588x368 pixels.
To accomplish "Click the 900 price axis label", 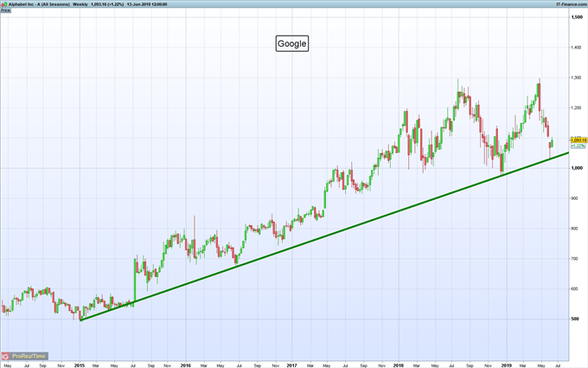I will pos(574,198).
